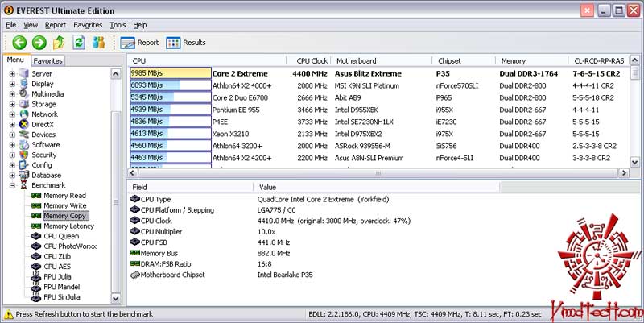This screenshot has width=644, height=323.
Task: Click the results list scroll-down arrow
Action: click(x=634, y=163)
